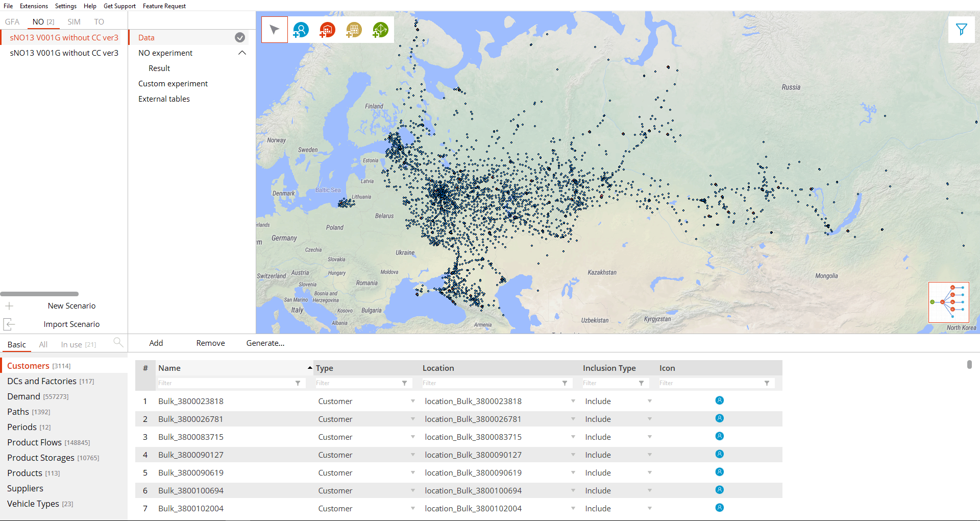
Task: Click the Generate... button
Action: [x=265, y=343]
